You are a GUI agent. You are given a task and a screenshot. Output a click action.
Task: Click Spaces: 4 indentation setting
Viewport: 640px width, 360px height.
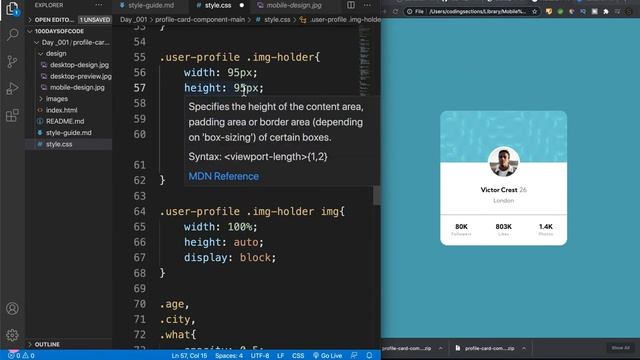(229, 356)
